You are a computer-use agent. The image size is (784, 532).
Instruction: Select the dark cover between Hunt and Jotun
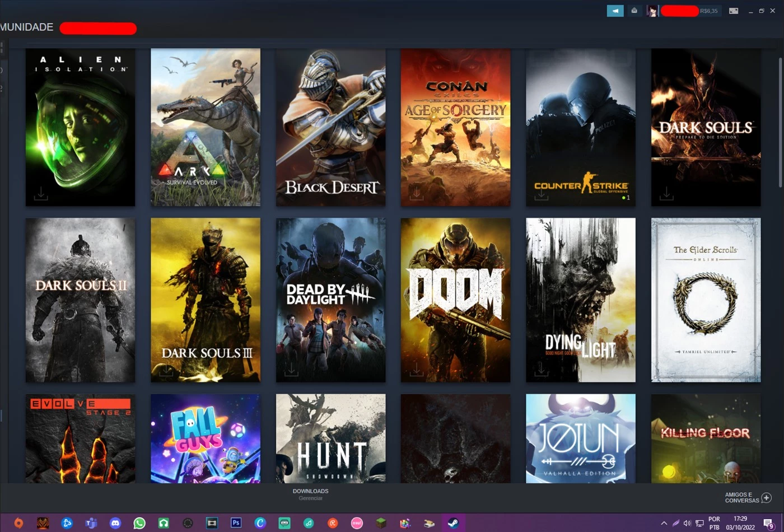coord(455,438)
